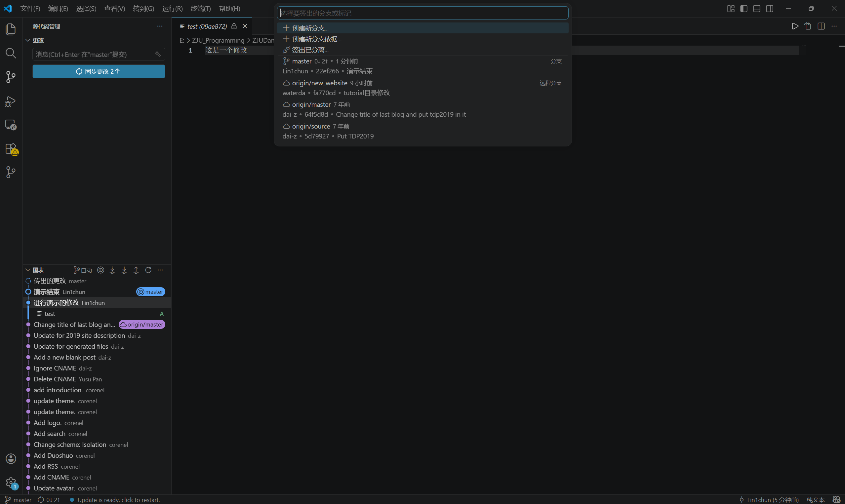Open the Explorer view in activity bar

pos(11,29)
